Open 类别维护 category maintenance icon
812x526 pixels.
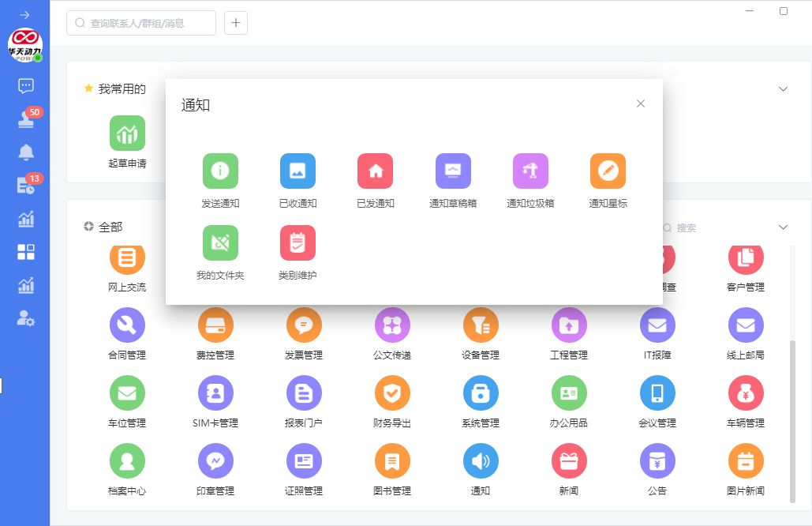point(297,243)
